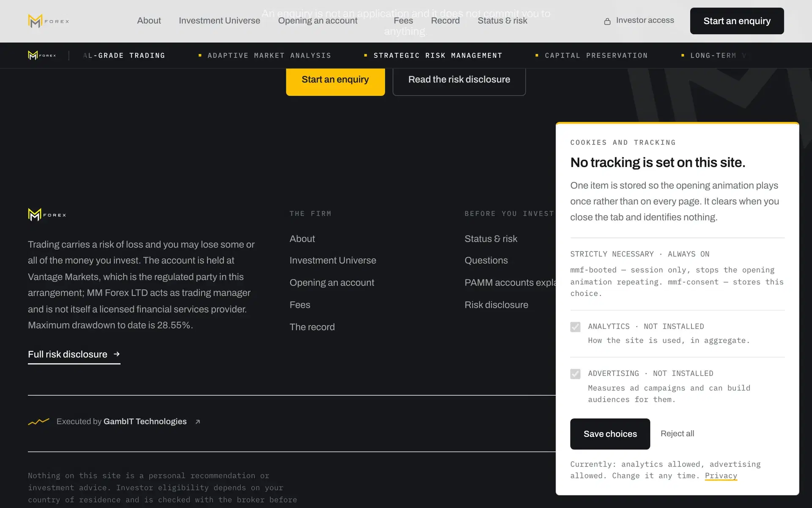Open Investment Universe in the top navigation
The image size is (812, 508).
(219, 21)
